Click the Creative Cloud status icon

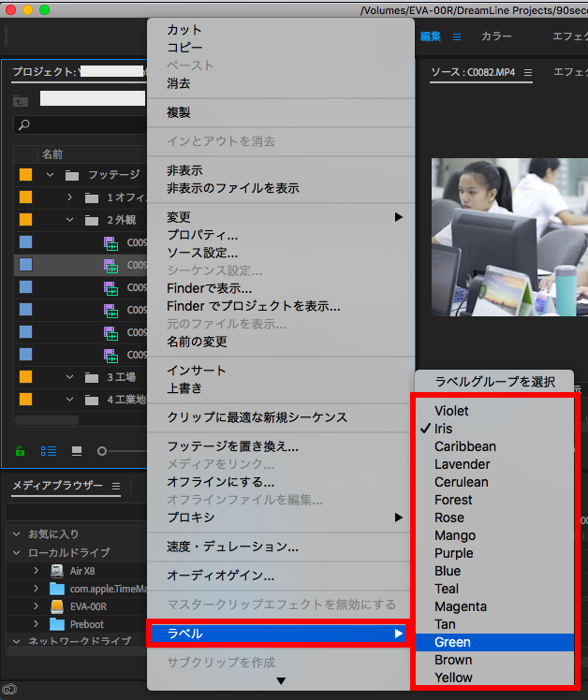[x=9, y=690]
